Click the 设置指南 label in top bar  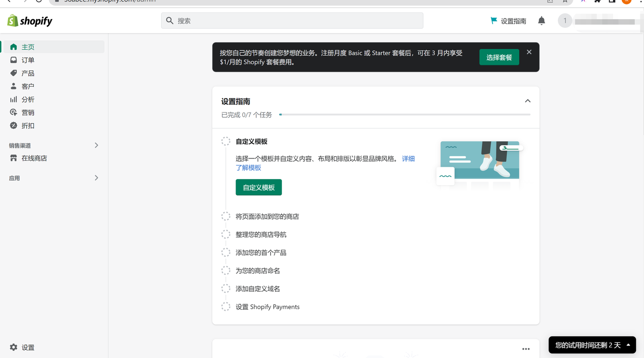[513, 21]
